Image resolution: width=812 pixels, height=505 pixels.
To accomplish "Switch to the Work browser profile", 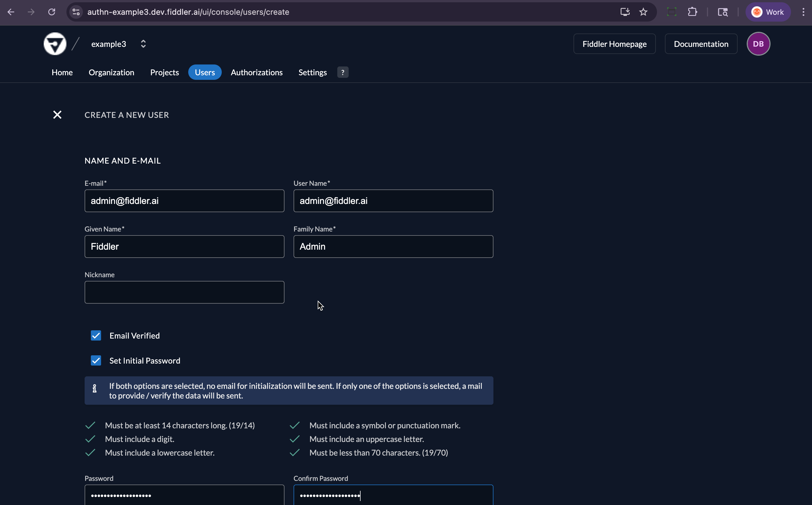I will click(x=768, y=12).
